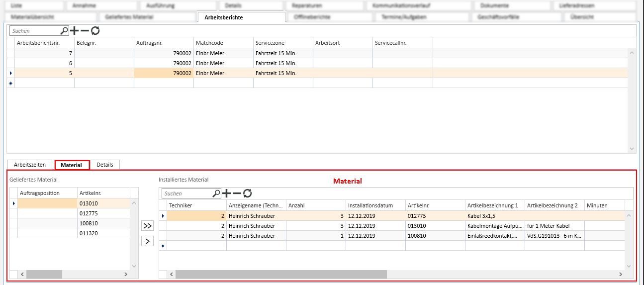Open the Offlineberichte tab
This screenshot has width=644, height=285.
[x=330, y=17]
